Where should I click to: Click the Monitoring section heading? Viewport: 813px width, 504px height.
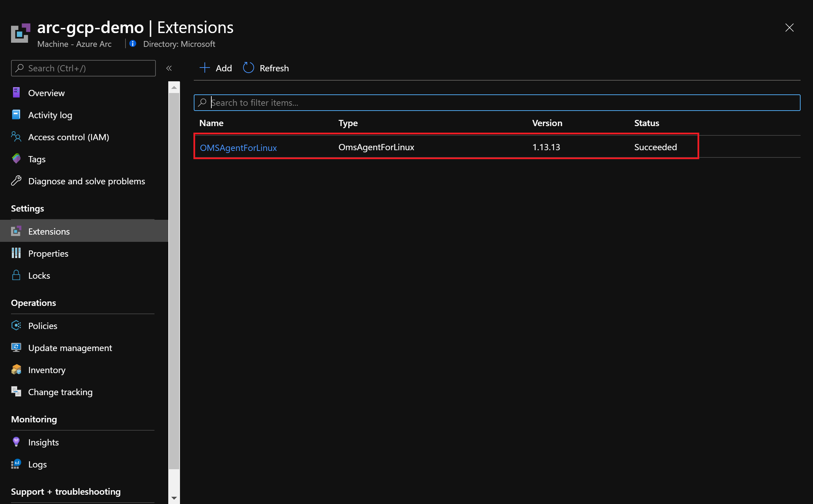coord(34,419)
